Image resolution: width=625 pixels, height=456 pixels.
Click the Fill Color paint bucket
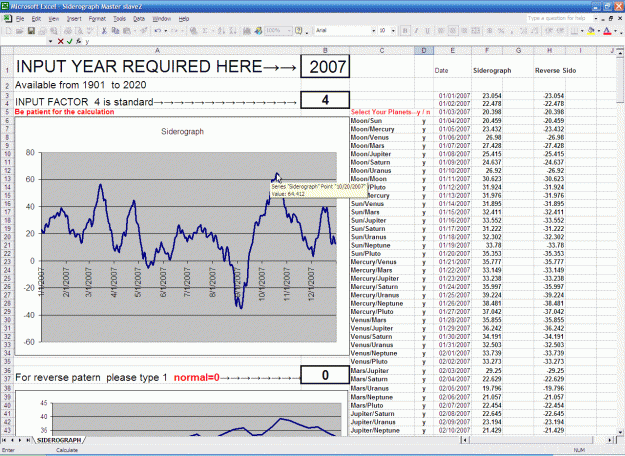click(591, 31)
